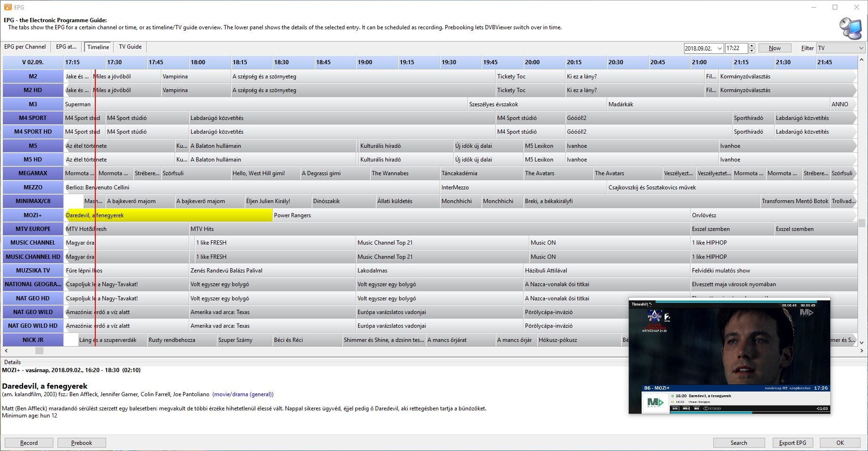Select Amerika vad arca: Texas on NAT GEO WILD

click(272, 312)
